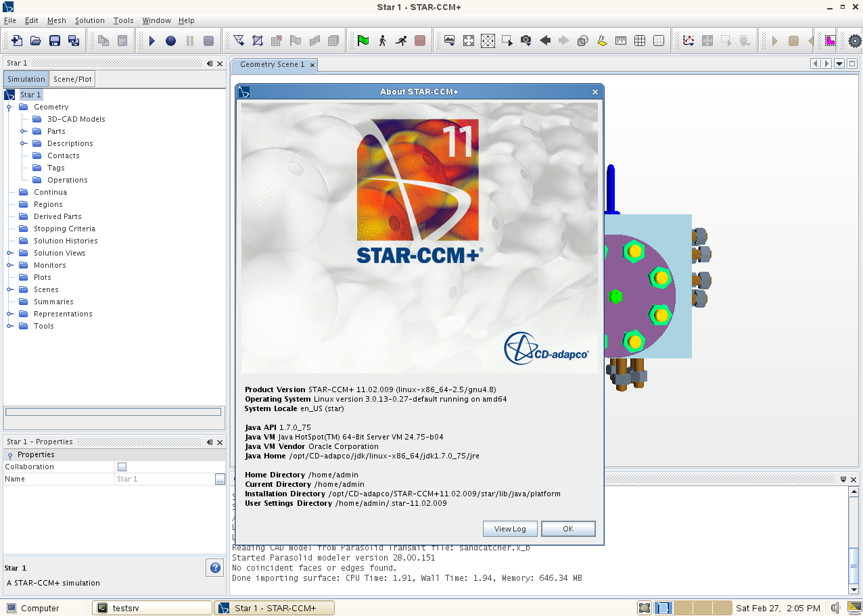Click the walking man Step icon
This screenshot has height=616, width=863.
382,41
